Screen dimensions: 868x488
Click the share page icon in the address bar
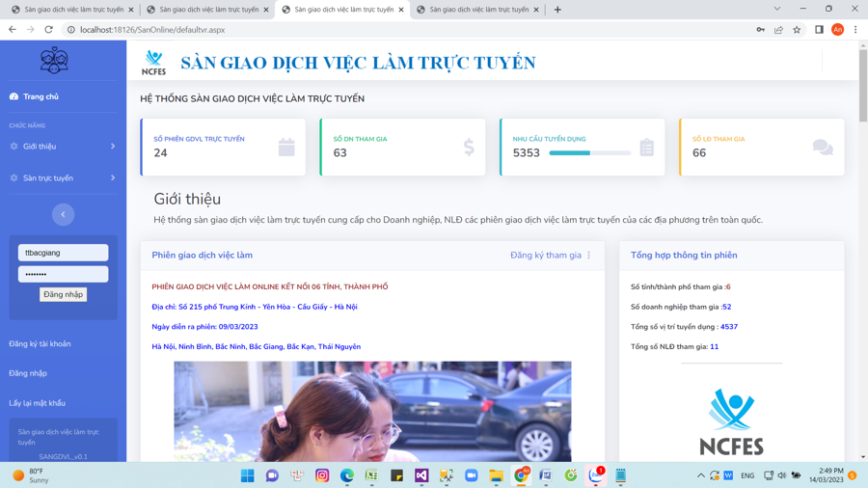click(779, 30)
